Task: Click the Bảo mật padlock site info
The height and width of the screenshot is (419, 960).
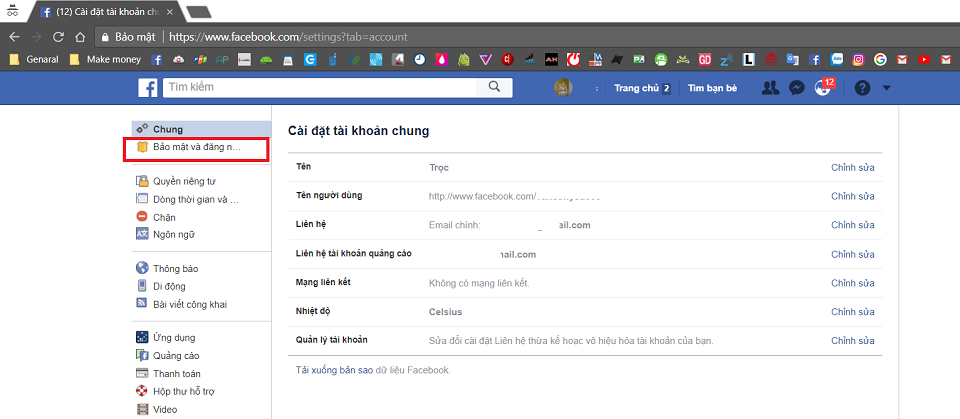Action: click(128, 37)
